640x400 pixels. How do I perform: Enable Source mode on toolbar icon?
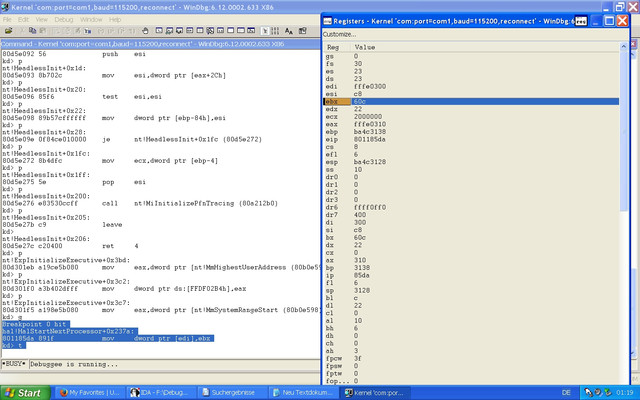(x=265, y=31)
